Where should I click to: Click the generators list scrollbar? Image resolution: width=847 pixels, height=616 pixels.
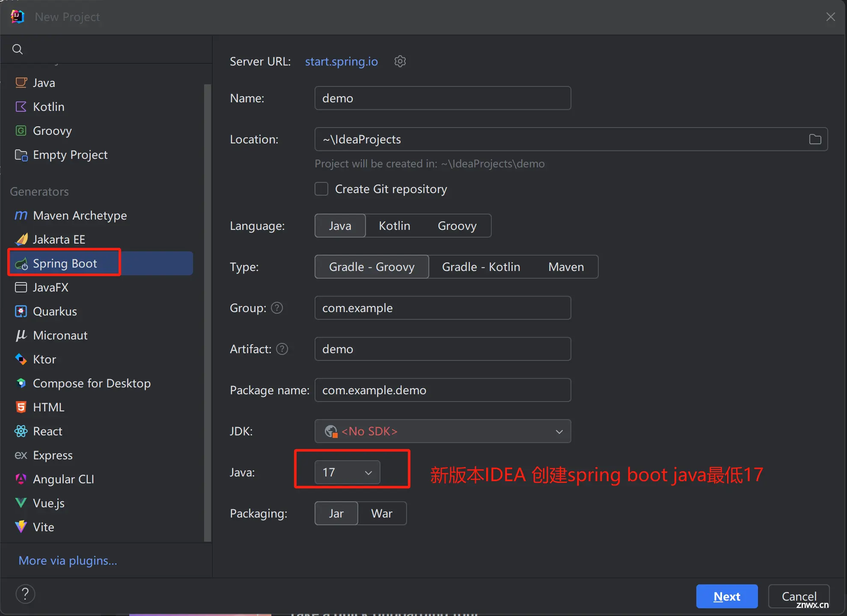tap(208, 312)
